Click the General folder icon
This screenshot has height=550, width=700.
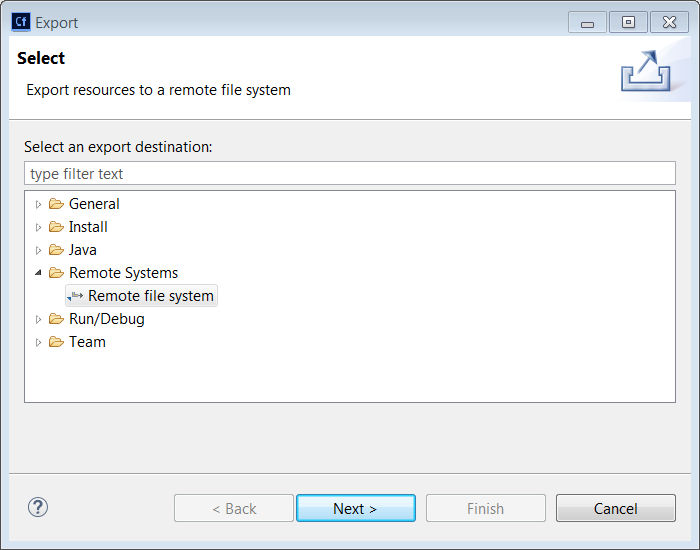56,204
